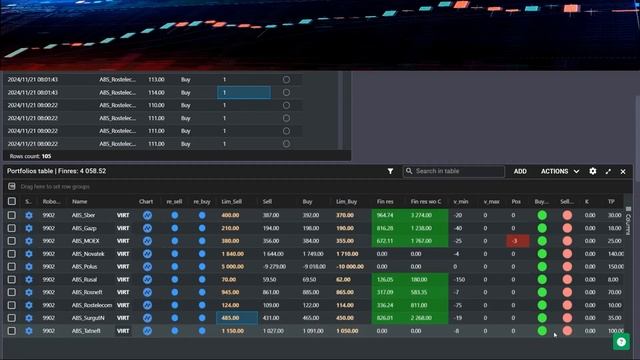The height and width of the screenshot is (360, 640).
Task: Click ABS_Gazp Sell price 194.00
Action: tap(271, 228)
